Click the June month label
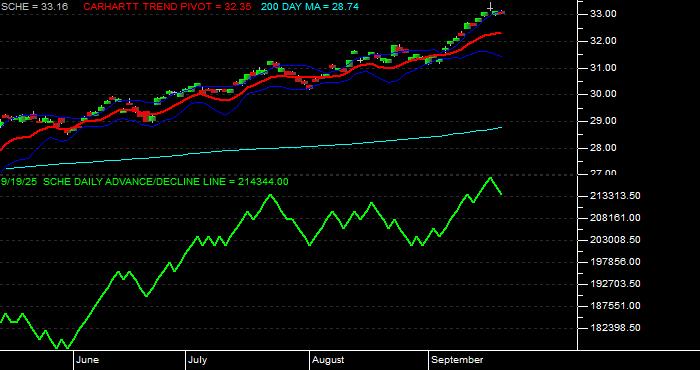700x370 pixels. [x=88, y=360]
